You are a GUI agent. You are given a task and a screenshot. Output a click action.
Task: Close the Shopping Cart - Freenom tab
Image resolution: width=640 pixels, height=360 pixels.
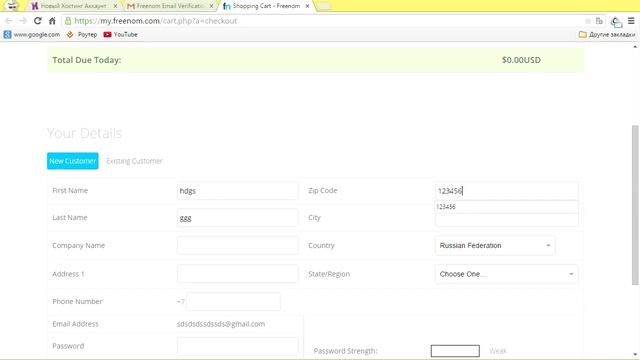[x=307, y=6]
